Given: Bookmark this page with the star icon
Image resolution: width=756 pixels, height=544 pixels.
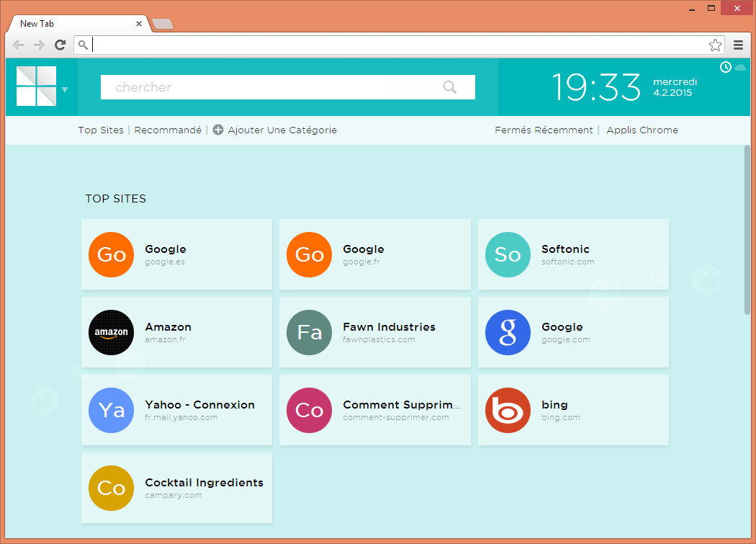Looking at the screenshot, I should pyautogui.click(x=715, y=45).
